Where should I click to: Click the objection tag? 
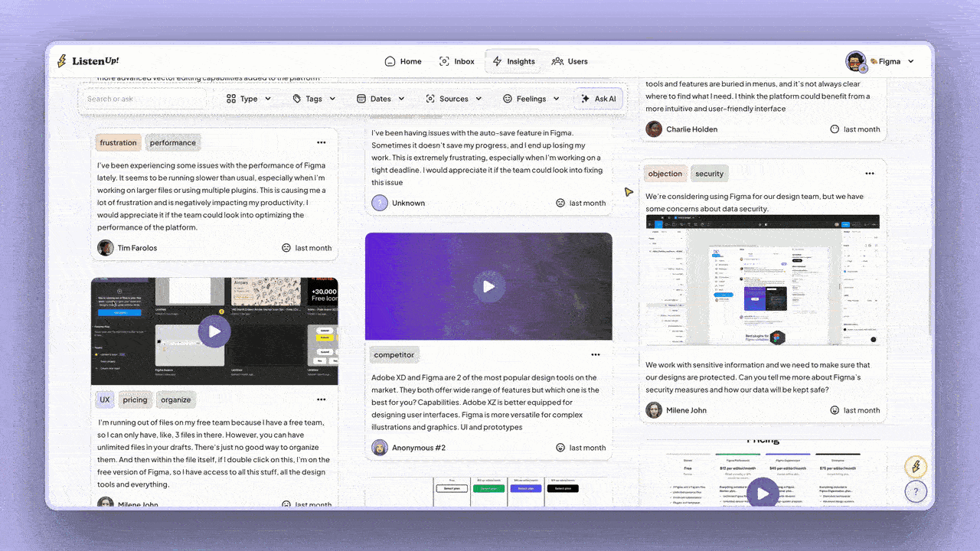coord(665,174)
